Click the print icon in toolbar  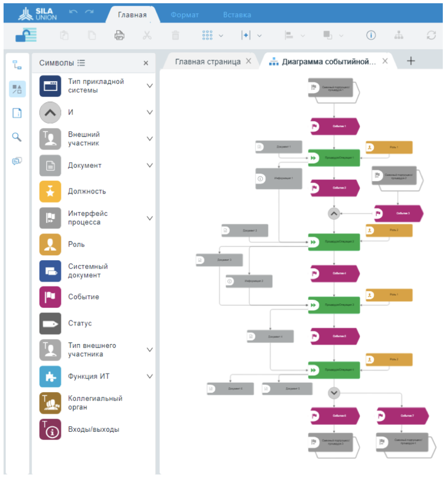pos(119,35)
